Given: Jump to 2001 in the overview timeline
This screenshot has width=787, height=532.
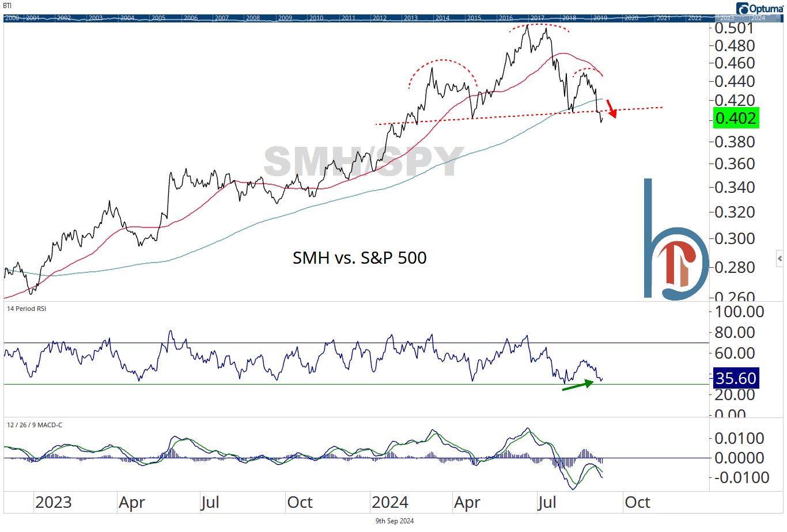Looking at the screenshot, I should (x=32, y=18).
